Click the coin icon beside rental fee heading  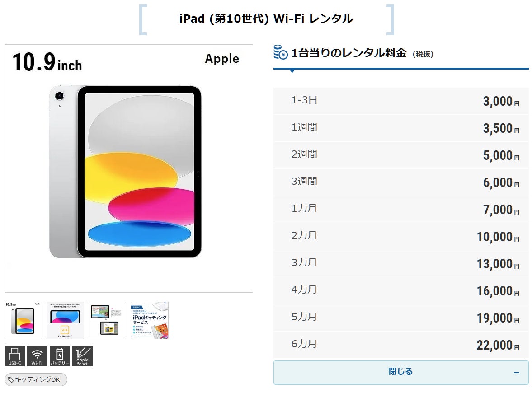click(x=281, y=52)
